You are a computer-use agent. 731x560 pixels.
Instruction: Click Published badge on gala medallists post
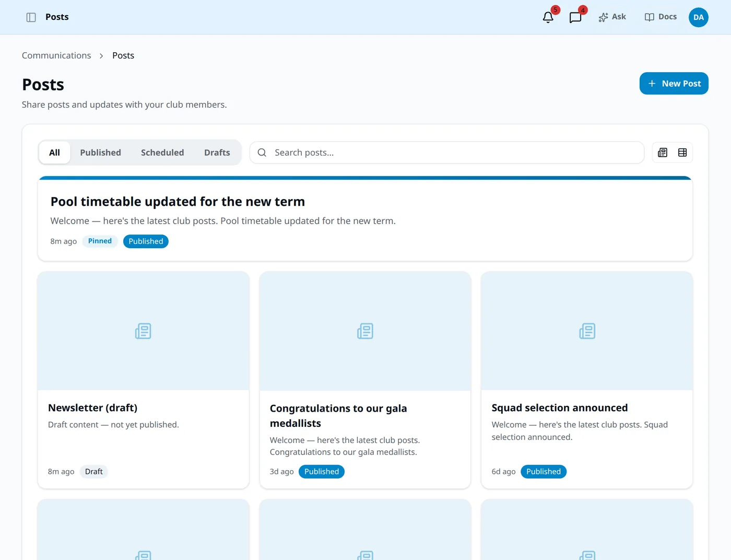[322, 472]
